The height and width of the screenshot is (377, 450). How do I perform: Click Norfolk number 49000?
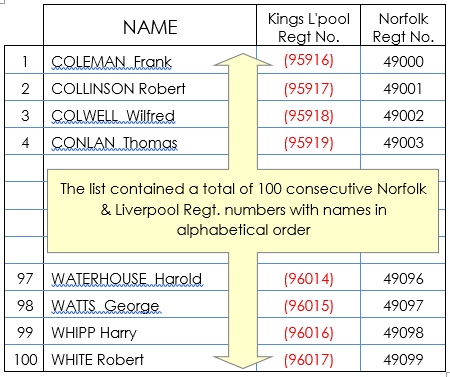point(403,62)
